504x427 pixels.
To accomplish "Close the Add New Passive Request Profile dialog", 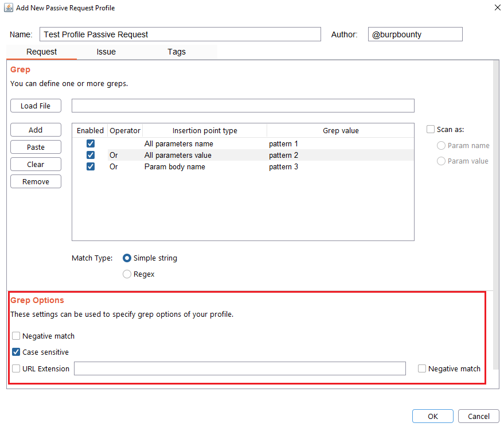I will [496, 7].
